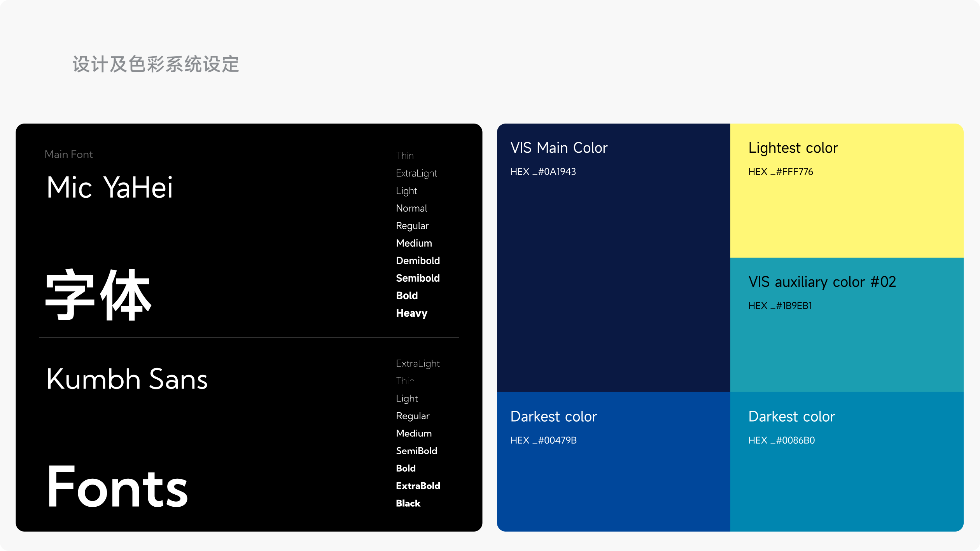Click the HEX _#0A1943 text label
The image size is (980, 551).
point(543,172)
